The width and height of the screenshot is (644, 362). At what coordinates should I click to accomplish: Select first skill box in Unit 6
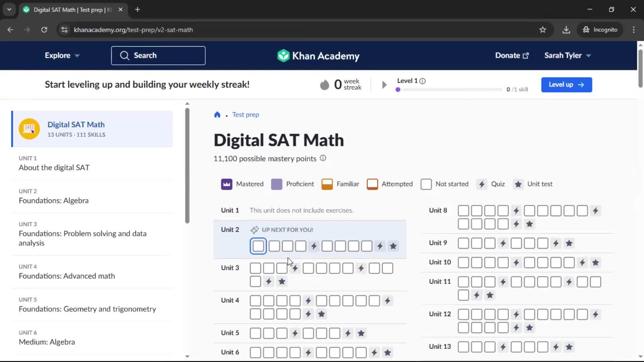255,353
